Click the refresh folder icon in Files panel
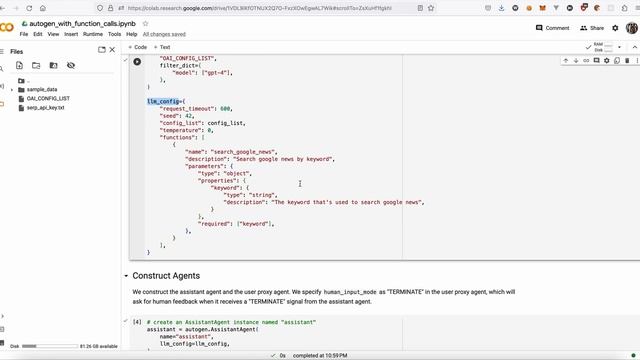Image resolution: width=640 pixels, height=360 pixels. pos(36,65)
